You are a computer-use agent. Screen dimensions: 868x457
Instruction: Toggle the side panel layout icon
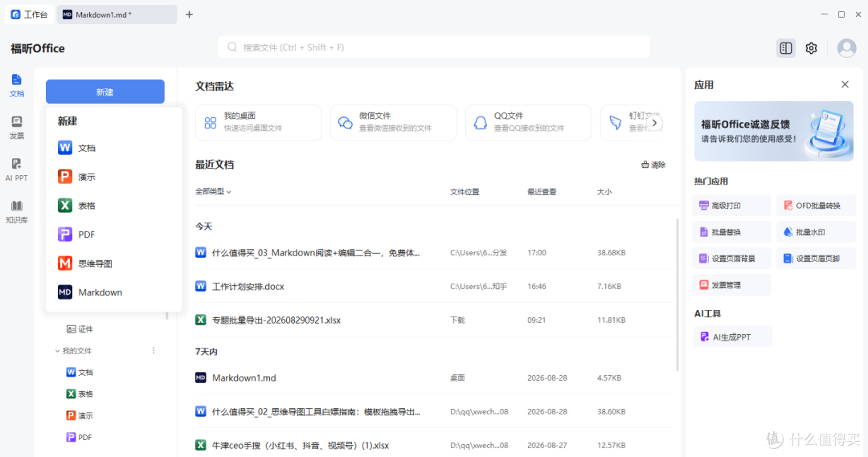pyautogui.click(x=785, y=48)
